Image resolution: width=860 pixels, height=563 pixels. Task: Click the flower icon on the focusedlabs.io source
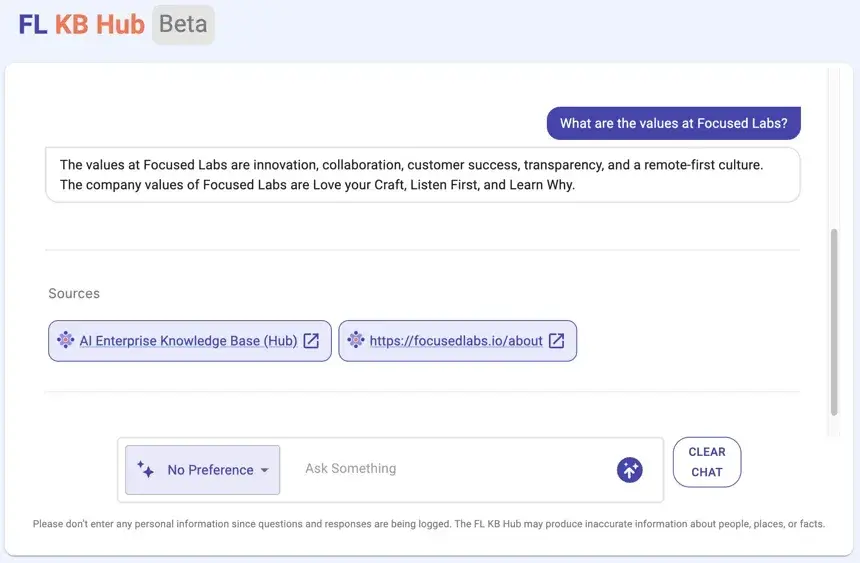pyautogui.click(x=355, y=340)
